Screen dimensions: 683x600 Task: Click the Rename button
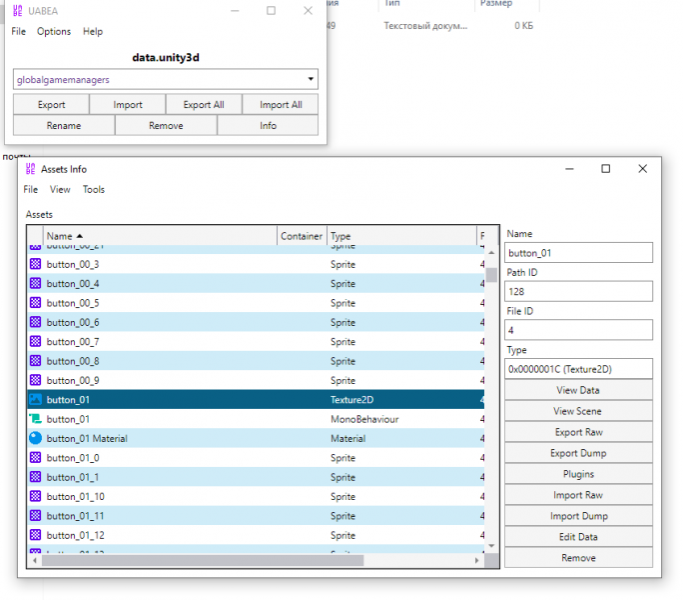click(64, 125)
